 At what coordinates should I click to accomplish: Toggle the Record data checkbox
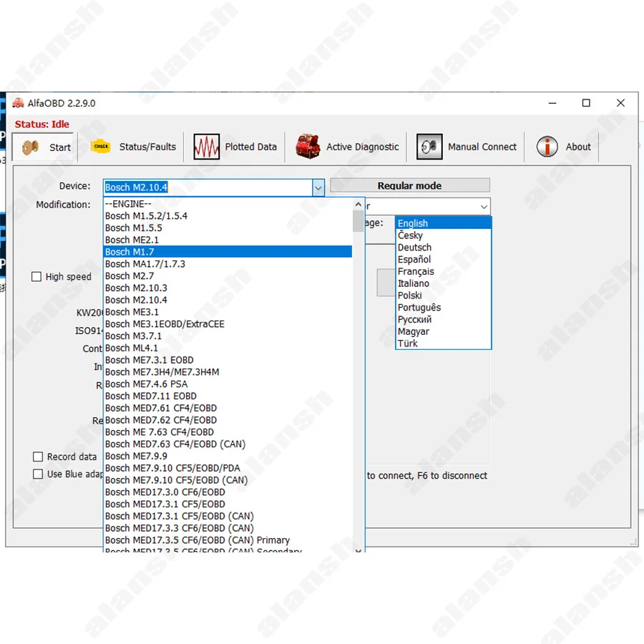click(x=38, y=457)
